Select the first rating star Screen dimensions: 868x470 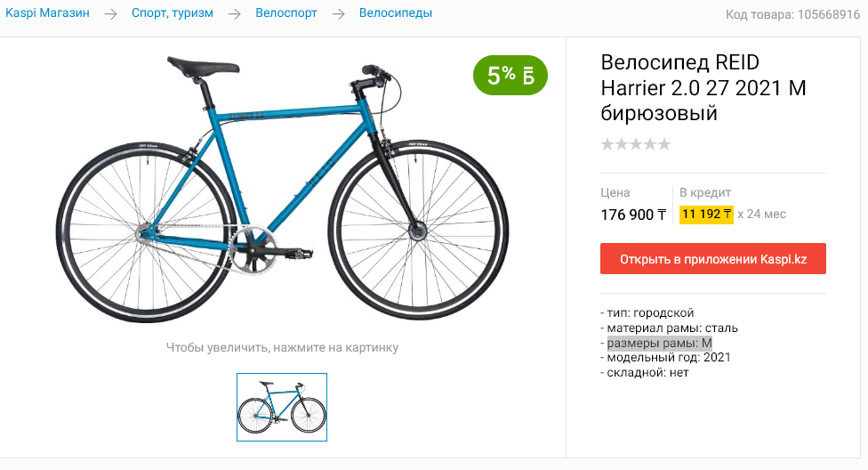pos(608,144)
